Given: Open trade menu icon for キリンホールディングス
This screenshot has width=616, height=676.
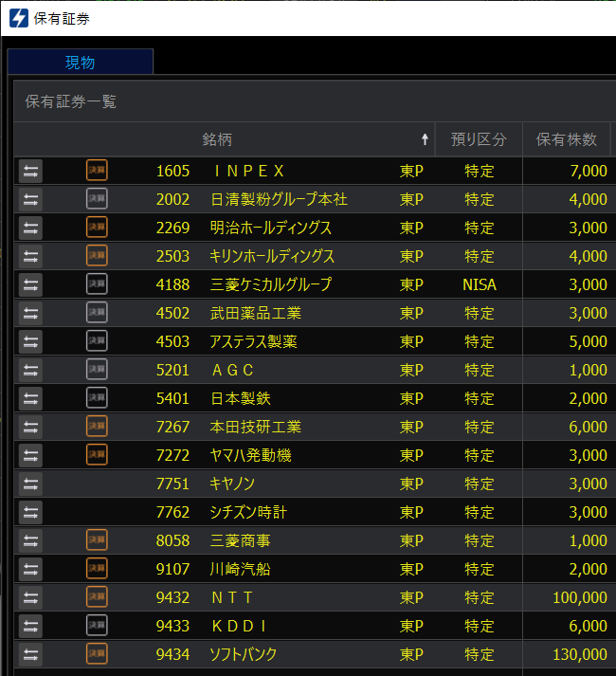Looking at the screenshot, I should 30,257.
